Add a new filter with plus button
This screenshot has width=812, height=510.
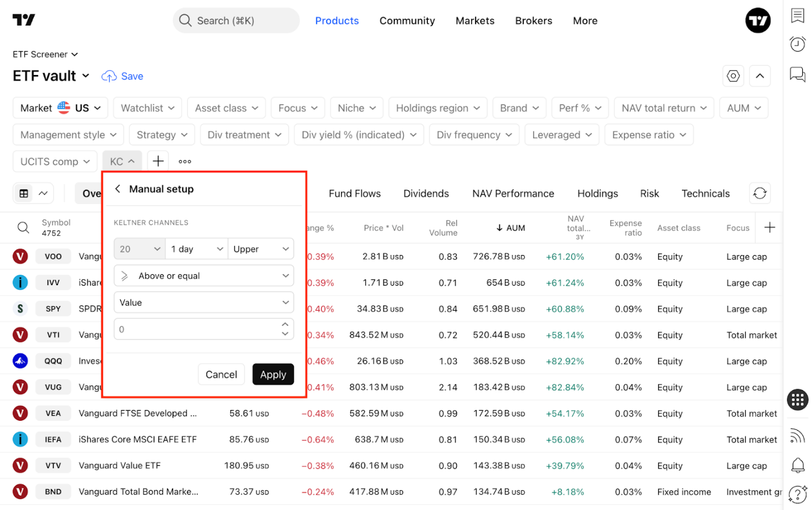(158, 161)
